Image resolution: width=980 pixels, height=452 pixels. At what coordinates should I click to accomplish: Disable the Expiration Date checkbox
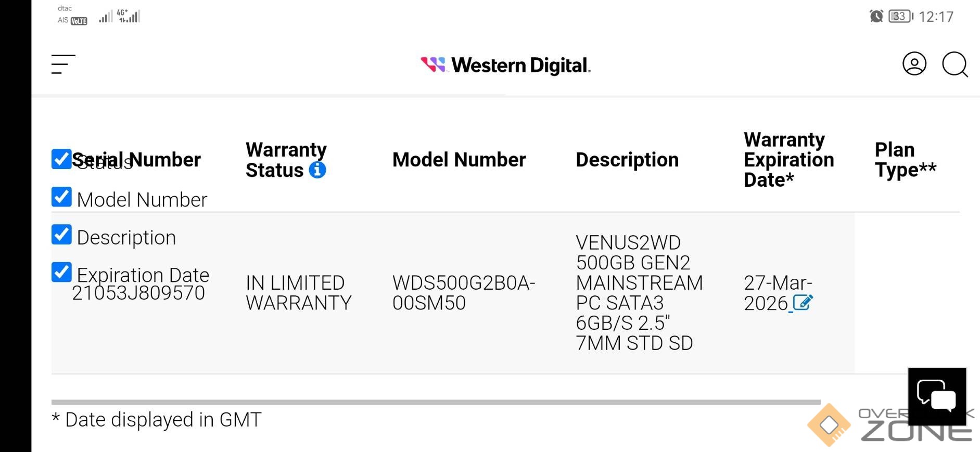[x=61, y=272]
